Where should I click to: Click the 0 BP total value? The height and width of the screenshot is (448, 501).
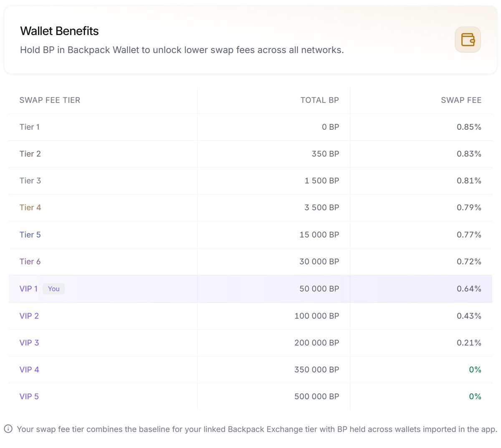(x=331, y=127)
